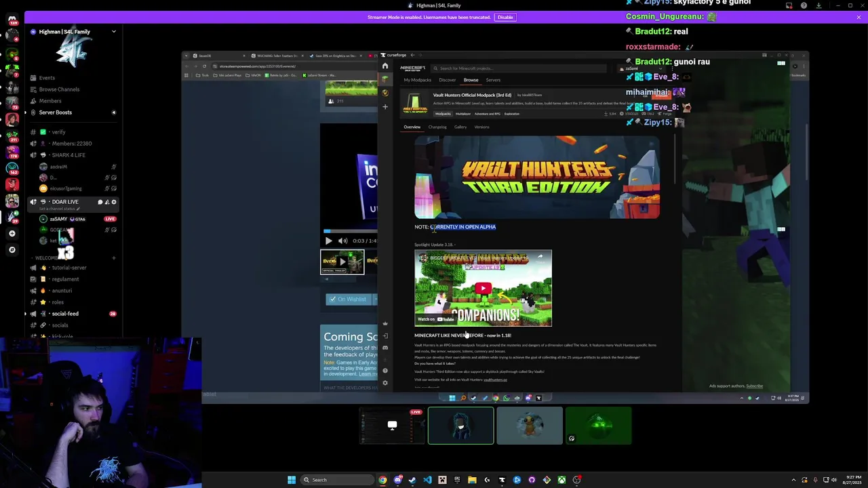Open Google Chrome from taskbar
Image resolution: width=868 pixels, height=488 pixels.
pyautogui.click(x=383, y=480)
